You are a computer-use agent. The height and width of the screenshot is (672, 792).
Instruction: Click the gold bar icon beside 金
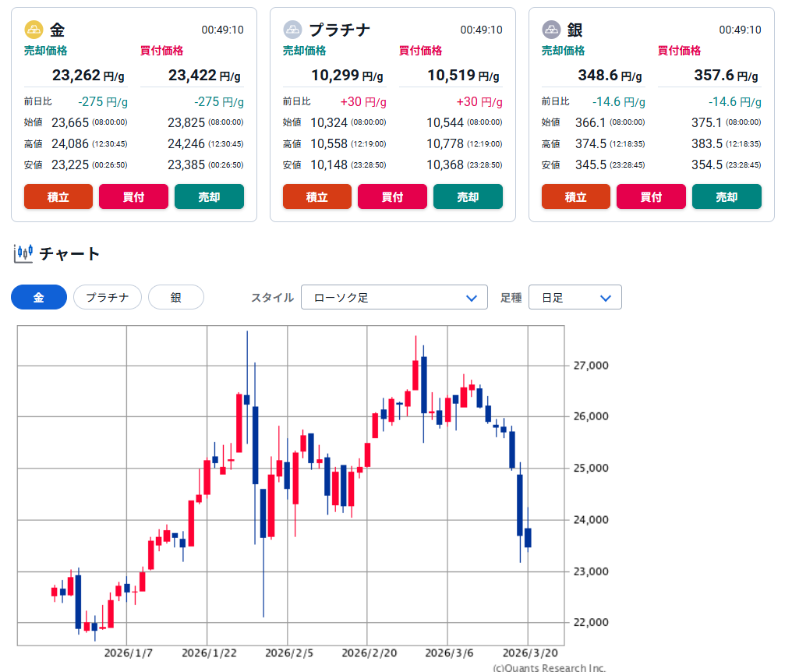pos(34,30)
